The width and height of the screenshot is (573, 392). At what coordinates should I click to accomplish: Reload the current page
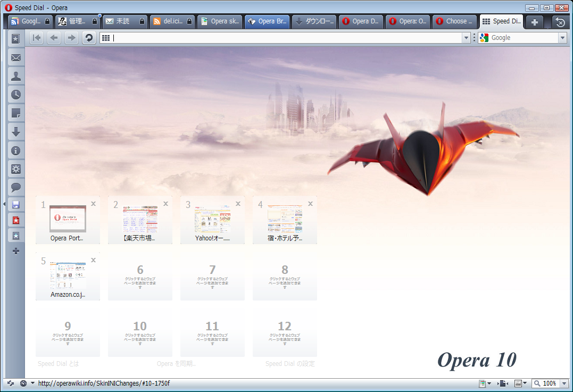point(89,38)
